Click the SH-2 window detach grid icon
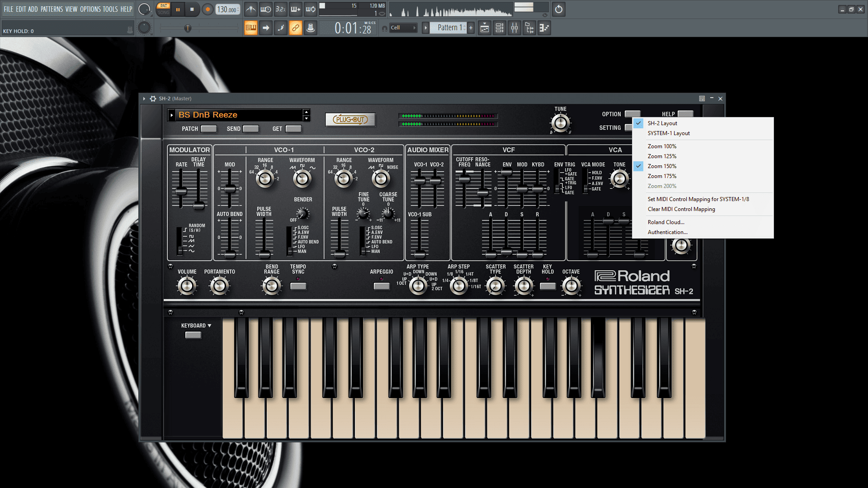 [x=702, y=99]
